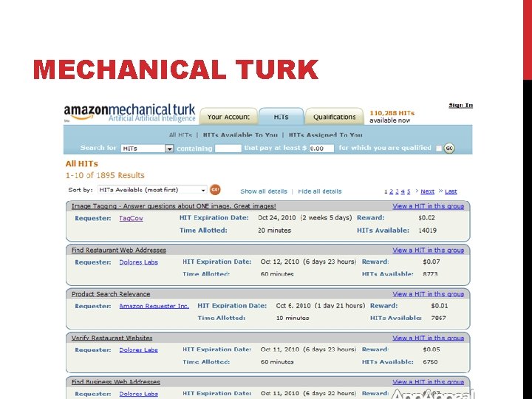The image size is (532, 399).
Task: View a HIT in Find Business Web Addresses group
Action: pyautogui.click(x=428, y=382)
